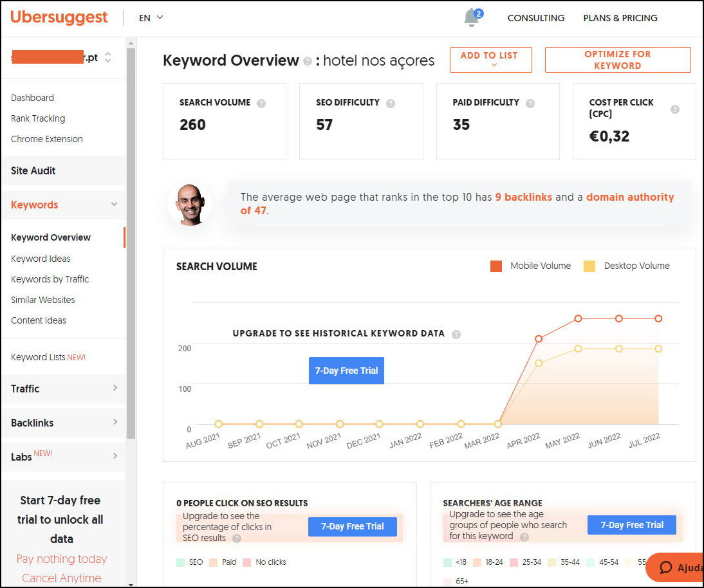Click the SEO legend color swatch
Screen dimensions: 704x588
[181, 562]
